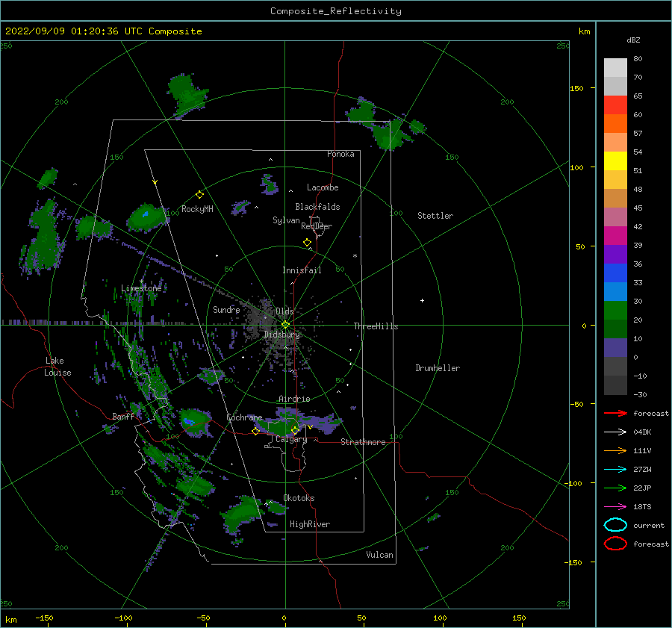Click the slate-blue swatch between 10 and 0 dBZ

[x=615, y=348]
